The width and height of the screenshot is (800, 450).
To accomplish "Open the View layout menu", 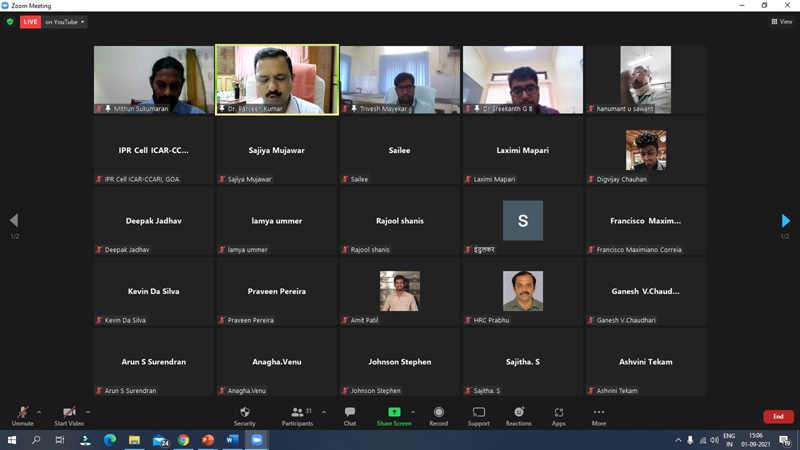I will coord(782,21).
